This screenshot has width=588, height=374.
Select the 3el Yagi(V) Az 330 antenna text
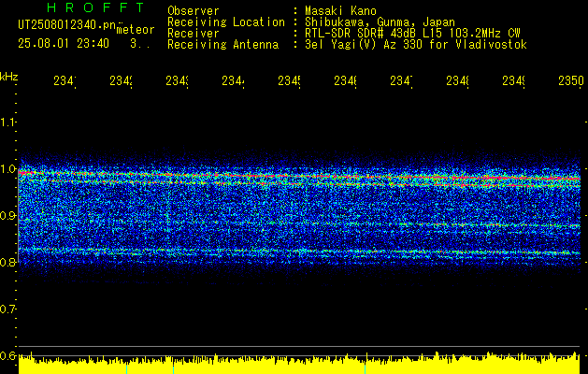(x=415, y=44)
